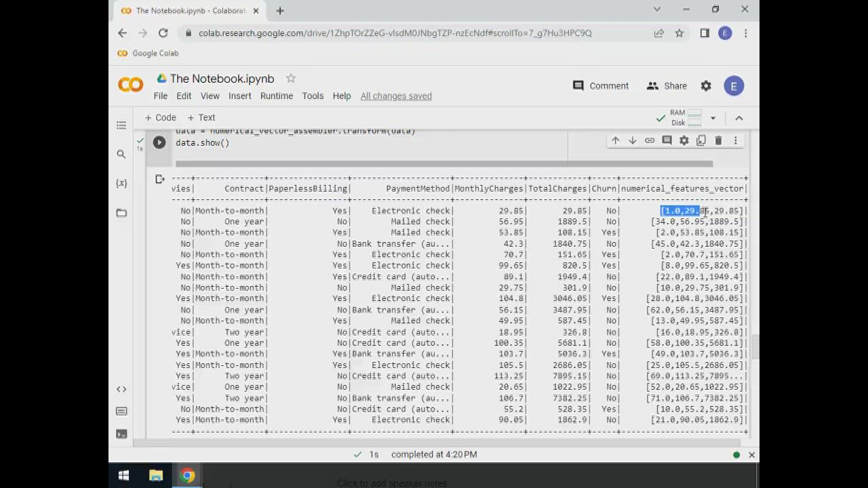The image size is (868, 488).
Task: Dismiss the execution status bar
Action: tap(751, 455)
